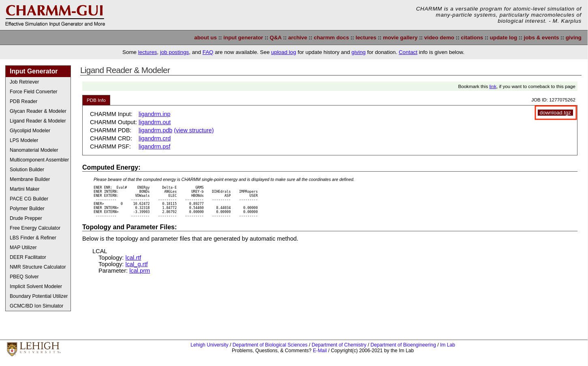Click the Lehigh University logo
The width and height of the screenshot is (588, 366).
point(34,349)
